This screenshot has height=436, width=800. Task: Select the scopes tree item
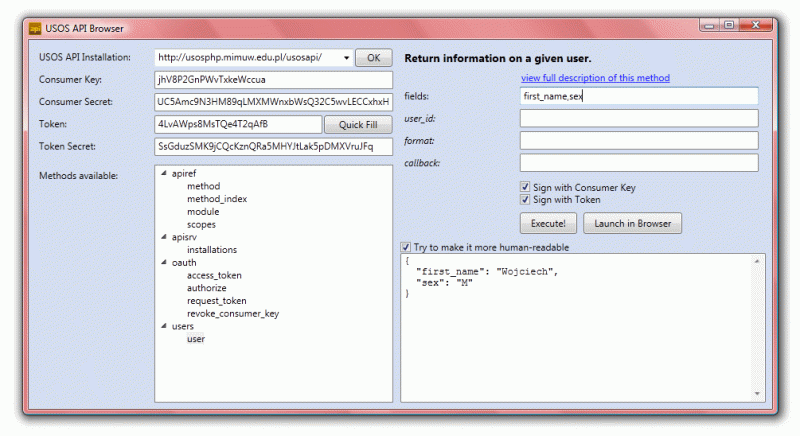coord(202,224)
